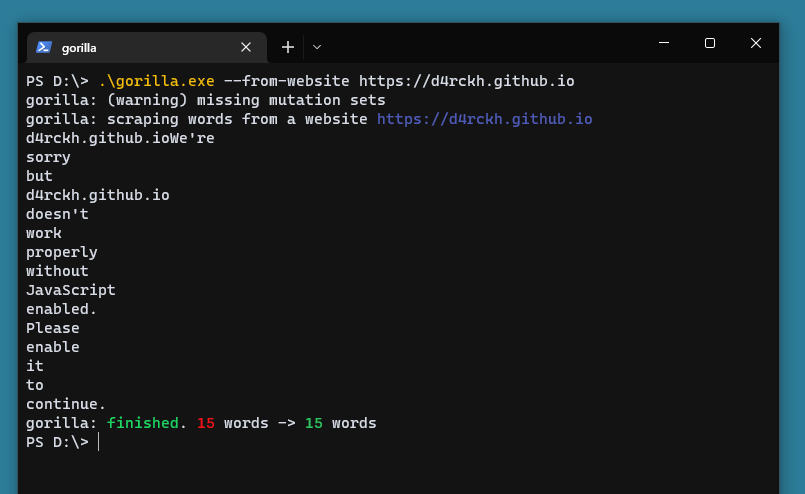Select the gorilla terminal tab
Image resolution: width=805 pixels, height=494 pixels.
click(x=147, y=47)
